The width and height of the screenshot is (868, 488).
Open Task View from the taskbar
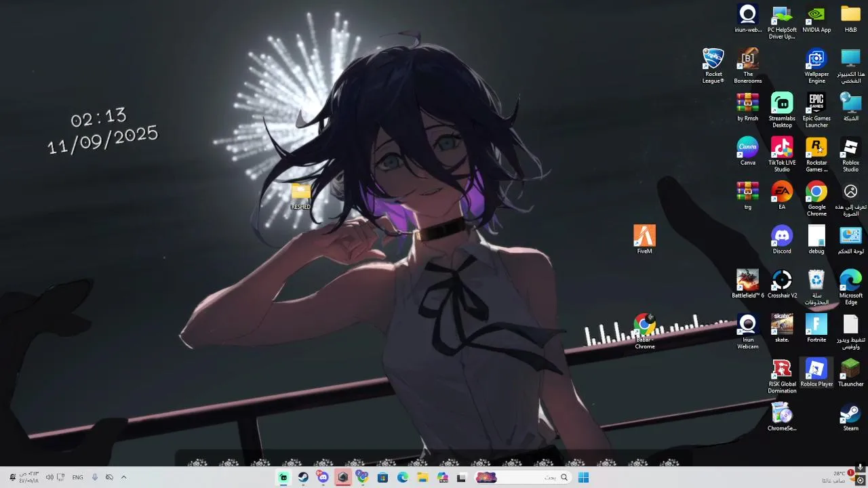click(x=462, y=477)
